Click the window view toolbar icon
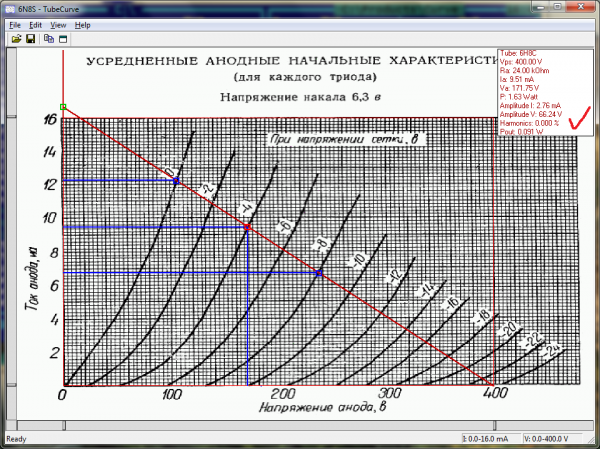Screen dimensions: 600x449 [x=62, y=39]
